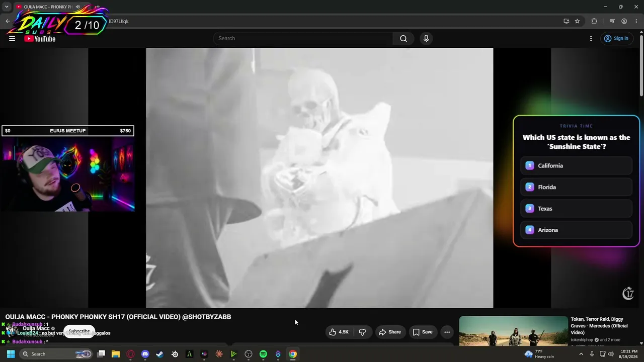Click the Texas trivia answer
This screenshot has width=644, height=362.
tap(576, 209)
